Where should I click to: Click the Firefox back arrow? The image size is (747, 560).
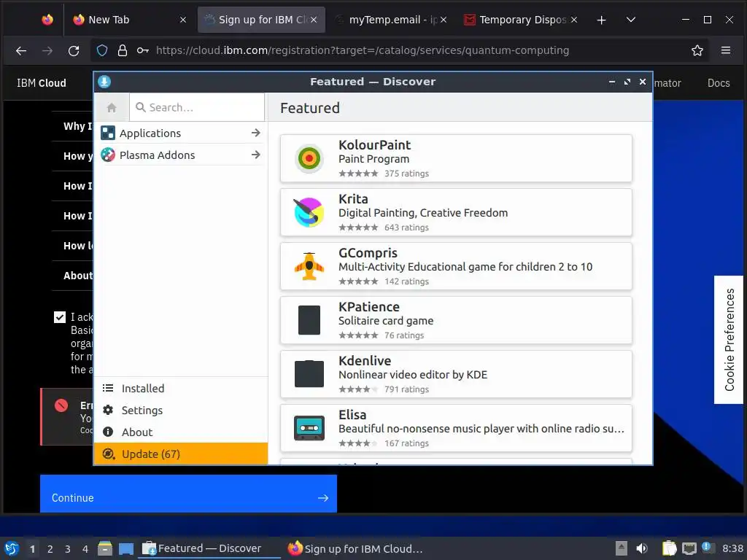[21, 50]
